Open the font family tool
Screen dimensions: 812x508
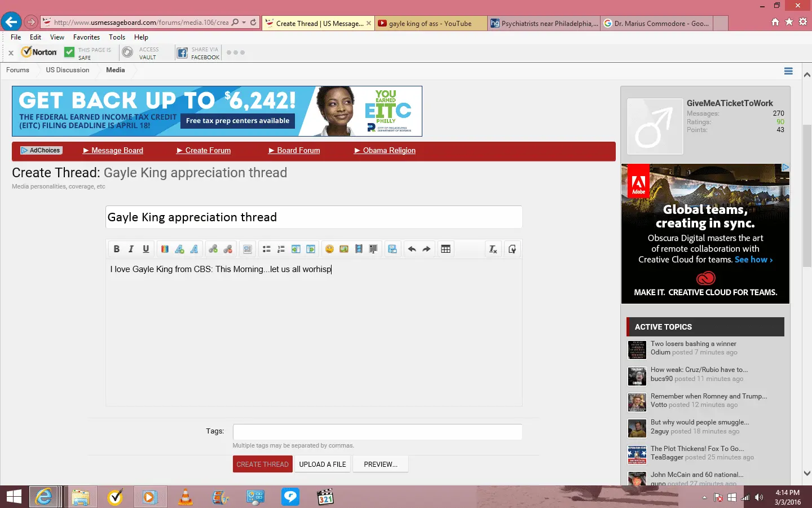(194, 249)
